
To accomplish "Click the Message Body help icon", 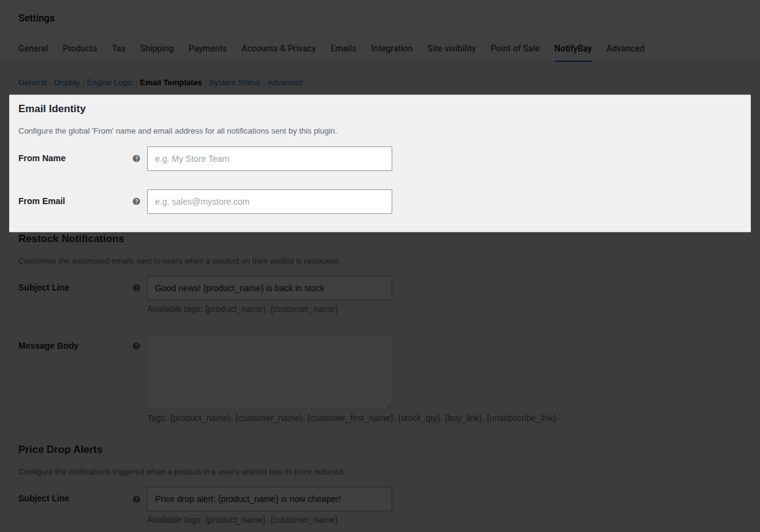I will (136, 346).
